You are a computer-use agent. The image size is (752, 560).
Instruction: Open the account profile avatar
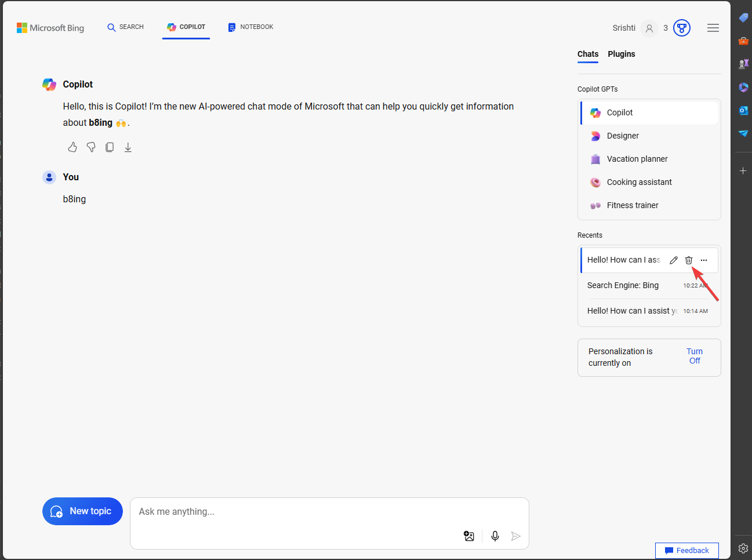click(649, 28)
